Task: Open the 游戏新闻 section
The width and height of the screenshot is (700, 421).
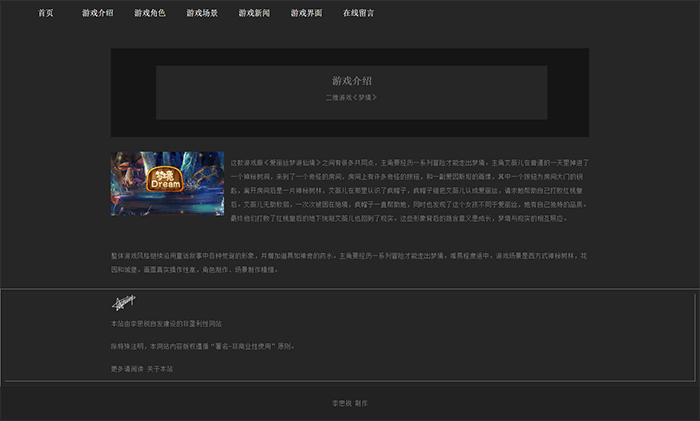Action: pos(254,14)
